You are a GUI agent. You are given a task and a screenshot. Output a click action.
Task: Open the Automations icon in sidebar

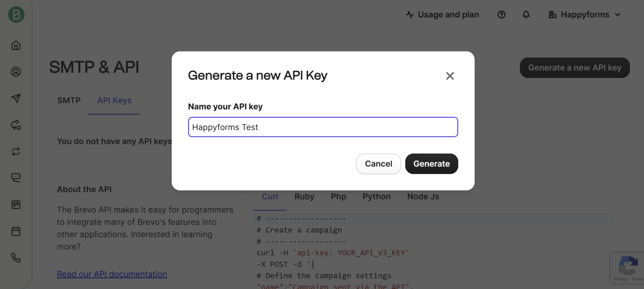(x=16, y=125)
